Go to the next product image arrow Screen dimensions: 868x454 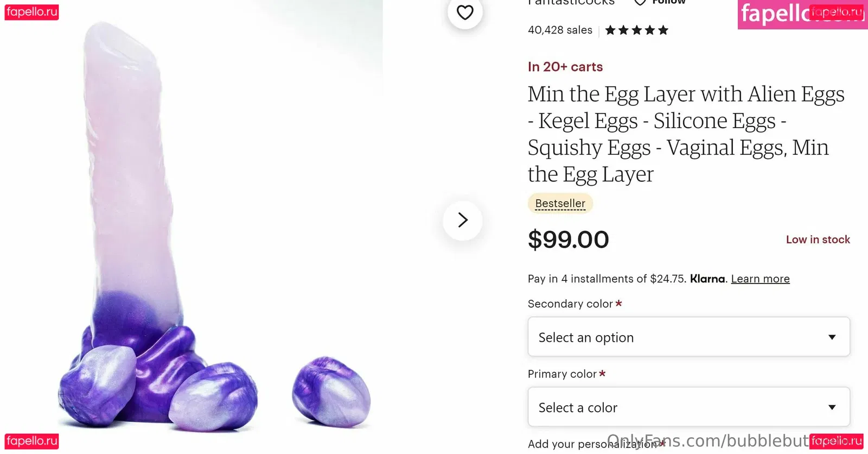tap(462, 220)
